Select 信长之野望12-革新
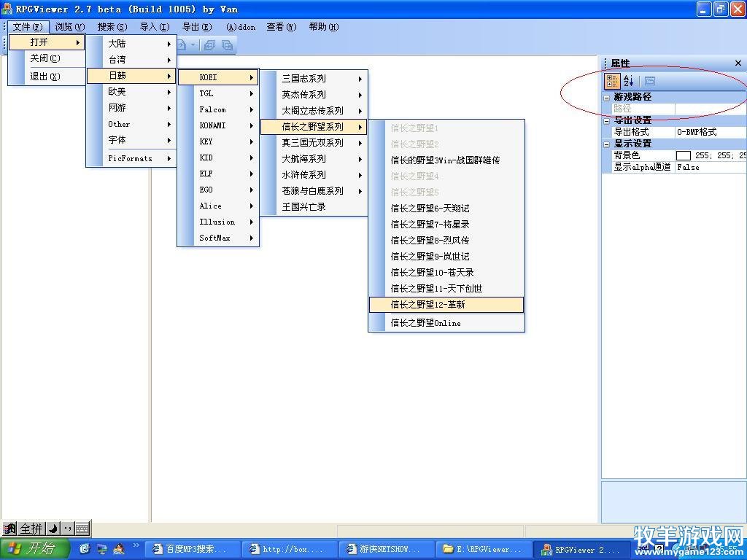The height and width of the screenshot is (560, 747). (446, 305)
